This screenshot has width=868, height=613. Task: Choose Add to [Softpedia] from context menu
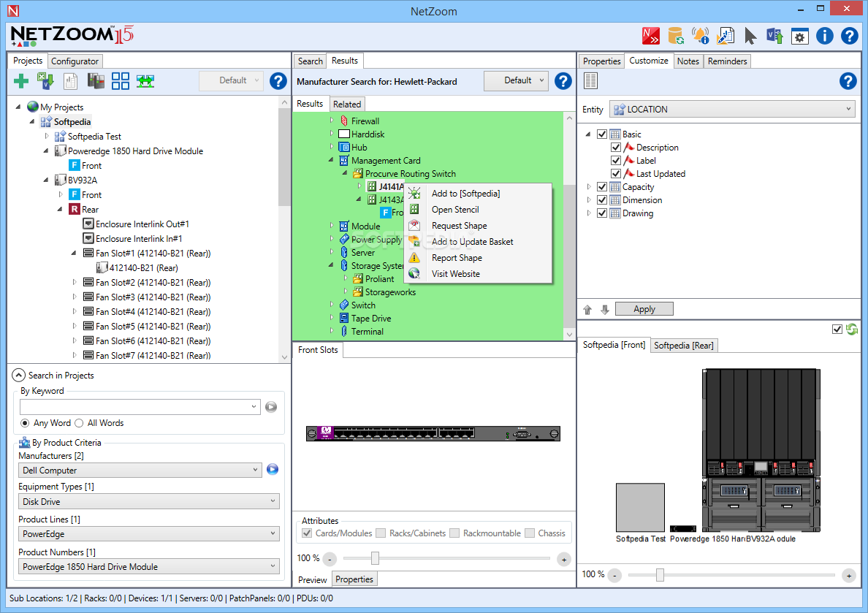[x=465, y=194]
